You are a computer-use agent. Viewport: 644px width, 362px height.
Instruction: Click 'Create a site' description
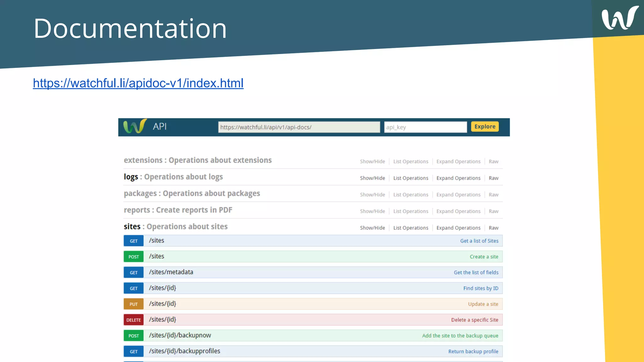pyautogui.click(x=484, y=257)
